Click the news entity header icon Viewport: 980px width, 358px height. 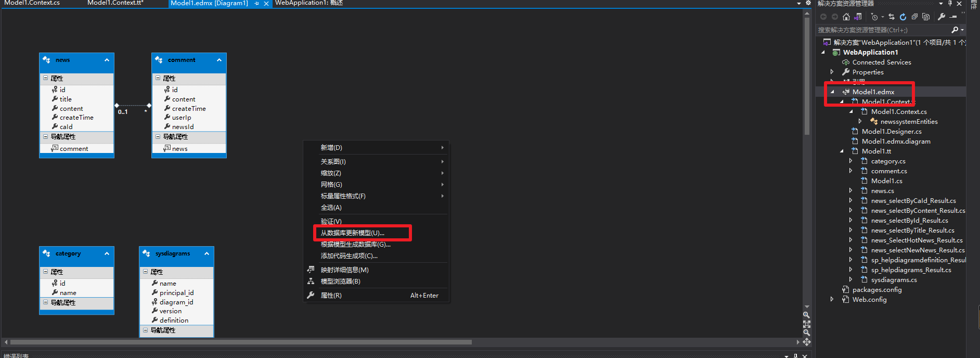46,60
